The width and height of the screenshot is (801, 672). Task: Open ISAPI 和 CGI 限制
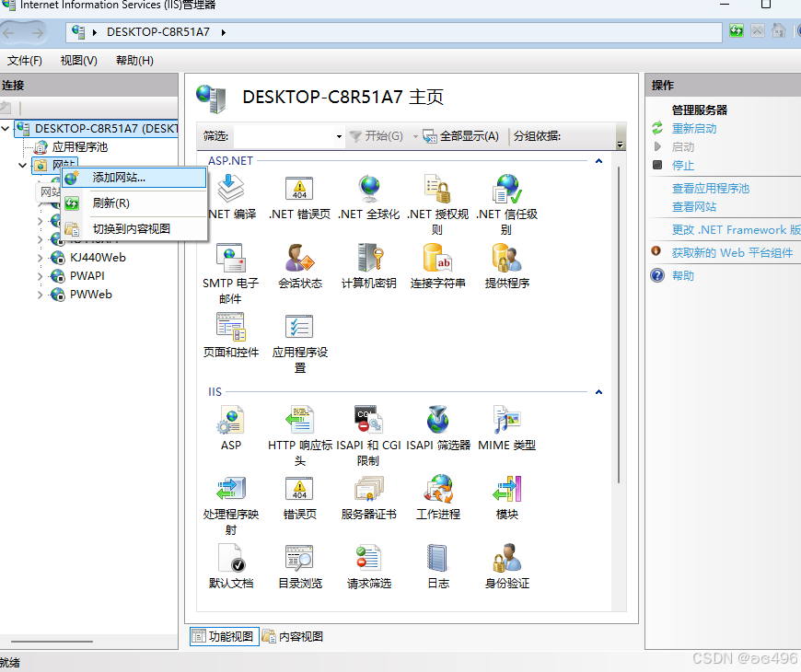pyautogui.click(x=368, y=435)
